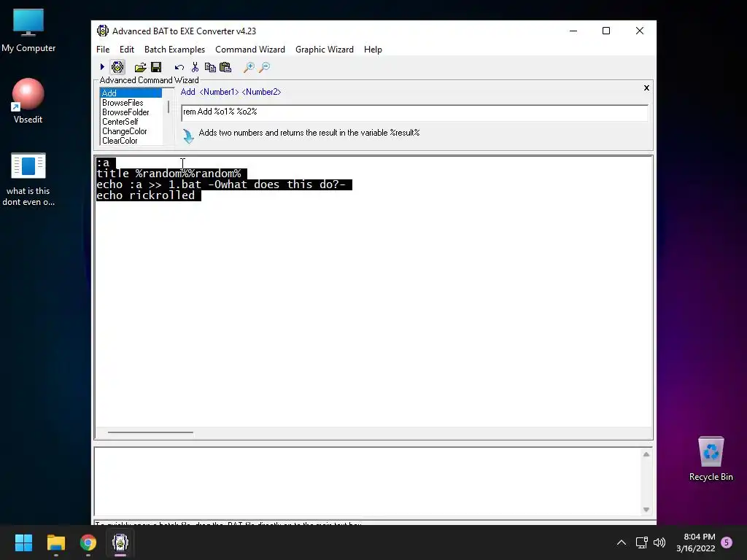Run the batch file with play arrow
747x560 pixels.
tap(102, 67)
